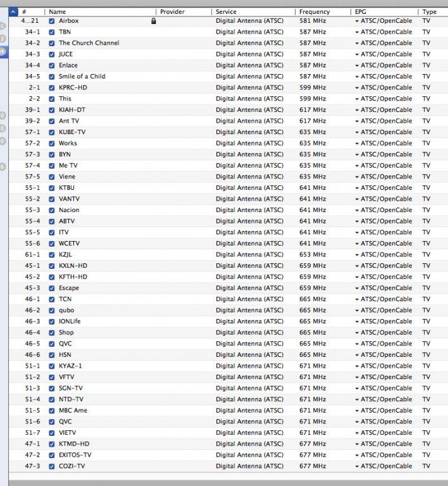Sort by Frequency column header
Image resolution: width=448 pixels, height=486 pixels.
click(x=314, y=12)
